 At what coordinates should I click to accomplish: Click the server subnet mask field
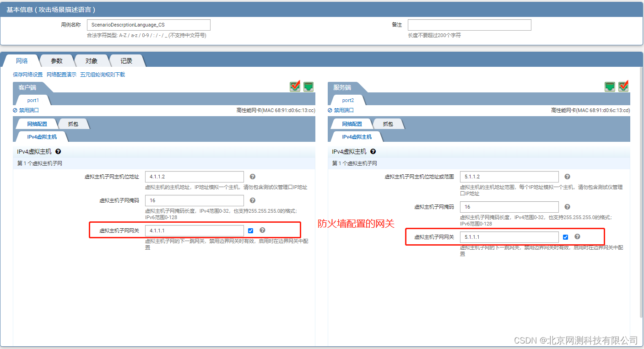pos(509,207)
